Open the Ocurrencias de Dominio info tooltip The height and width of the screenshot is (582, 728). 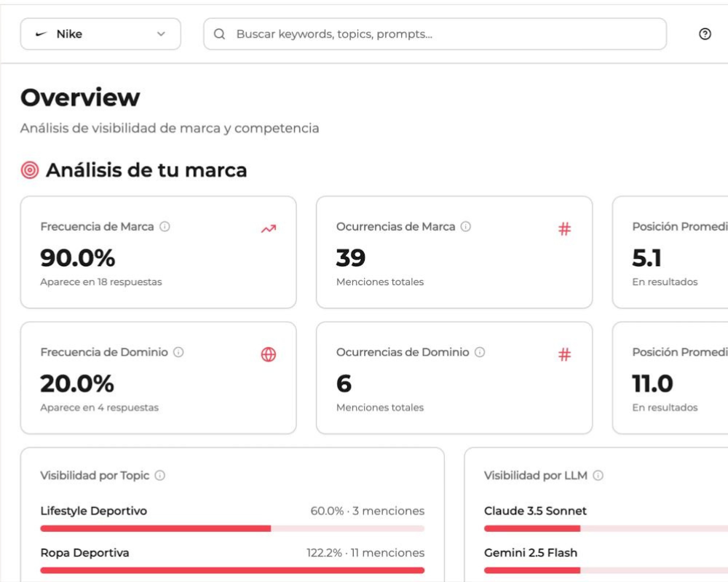tap(480, 352)
